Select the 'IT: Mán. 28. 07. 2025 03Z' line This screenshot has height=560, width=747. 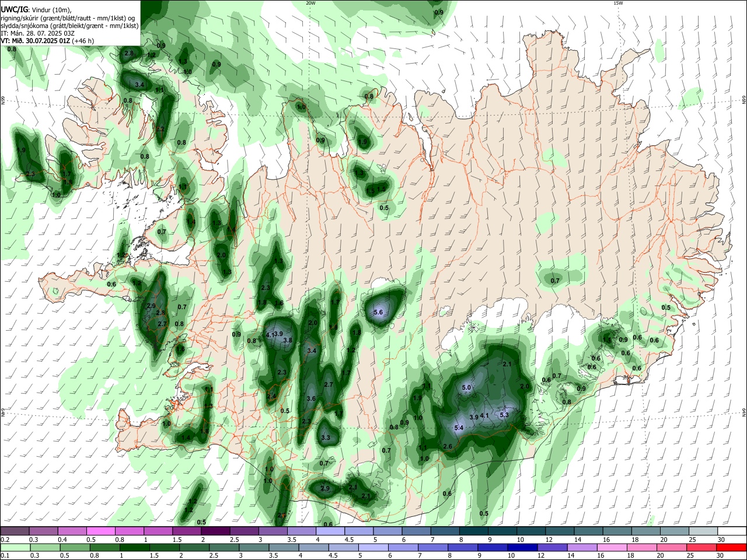pos(37,33)
